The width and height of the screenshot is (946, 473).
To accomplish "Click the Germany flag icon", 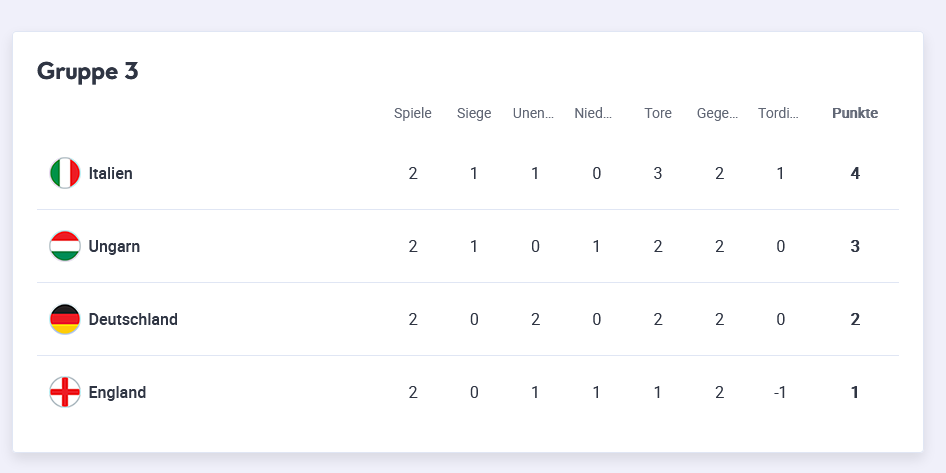I will tap(65, 319).
